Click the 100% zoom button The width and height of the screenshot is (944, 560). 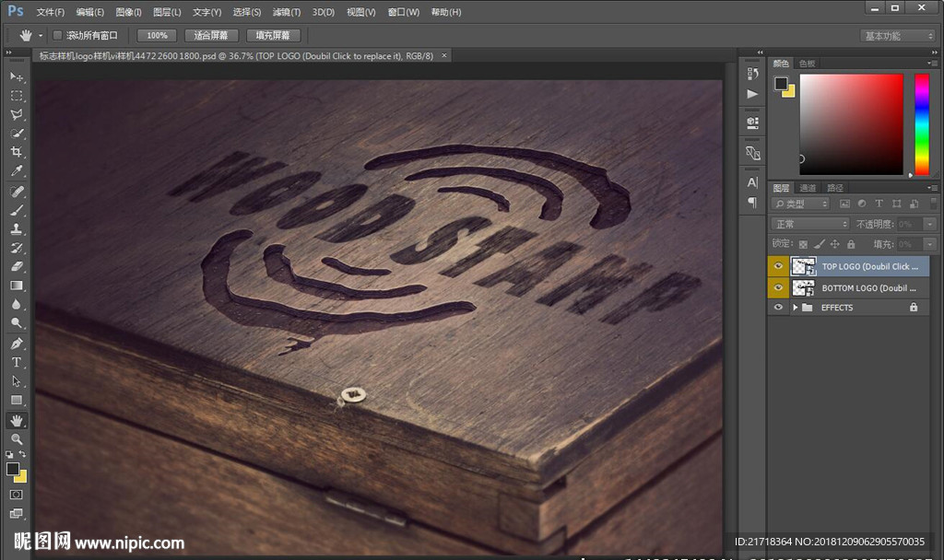[157, 36]
